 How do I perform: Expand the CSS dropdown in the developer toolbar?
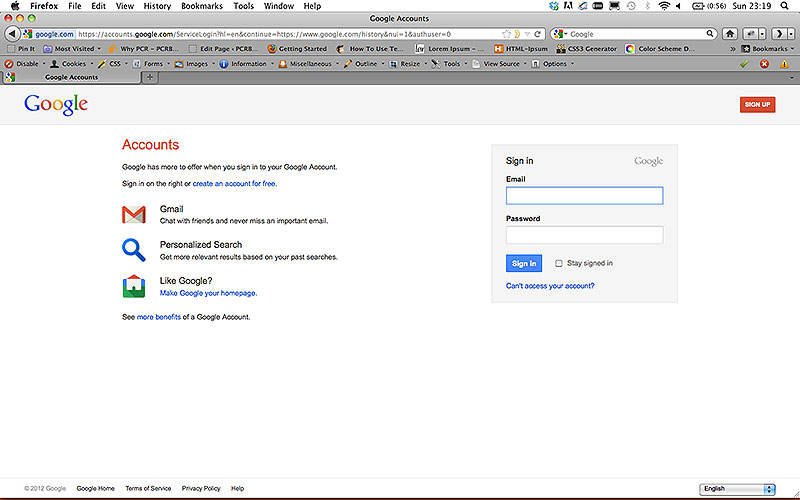113,64
